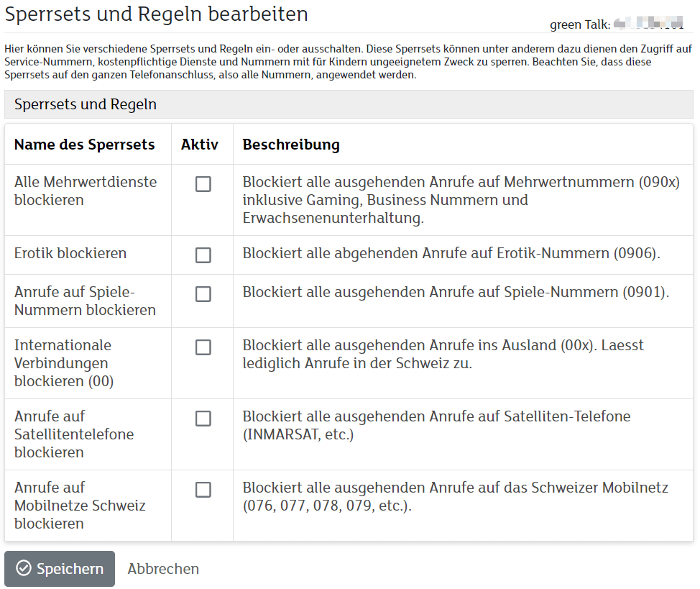Viewport: 700px width, 589px height.
Task: Select the Anrufe auf Satellitentelefone blockieren name
Action: [x=74, y=434]
